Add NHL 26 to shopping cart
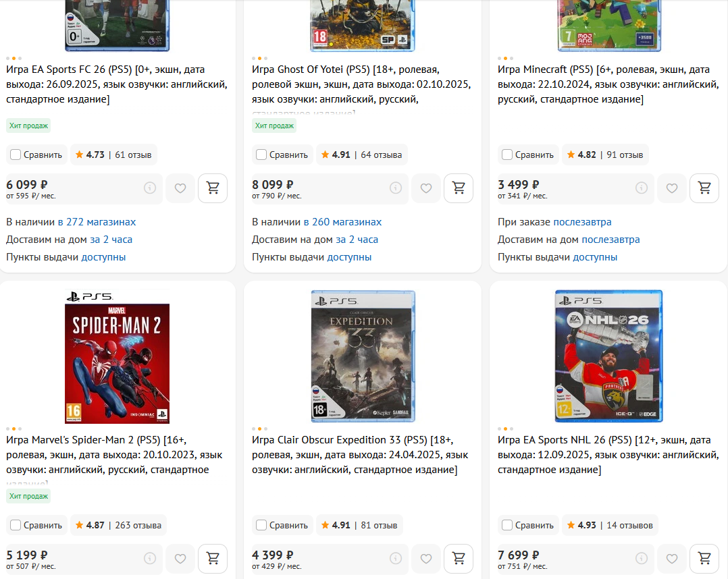The width and height of the screenshot is (728, 579). tap(704, 559)
